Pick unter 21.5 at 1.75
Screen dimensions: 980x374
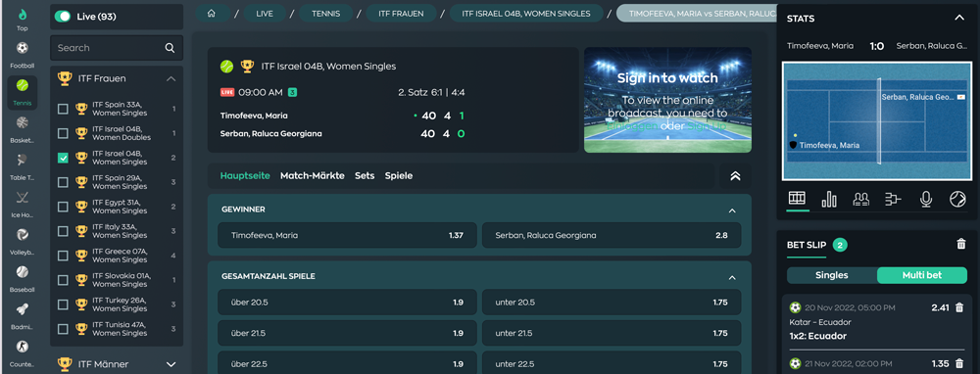[x=612, y=333]
